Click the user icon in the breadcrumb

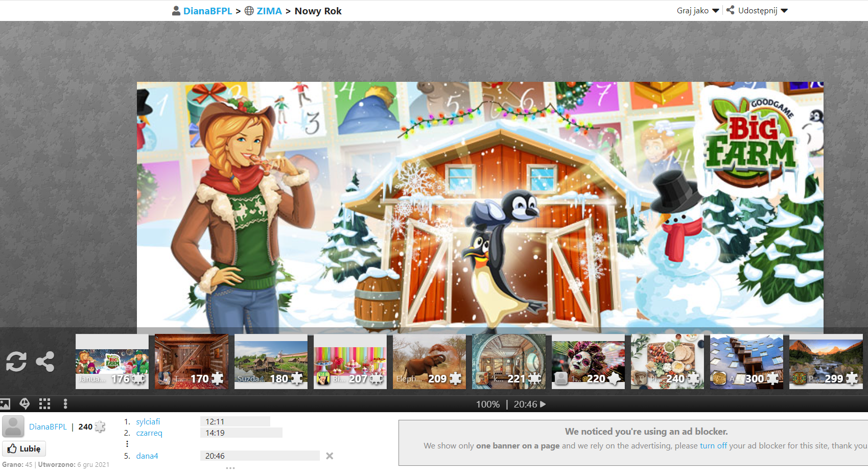click(x=176, y=11)
